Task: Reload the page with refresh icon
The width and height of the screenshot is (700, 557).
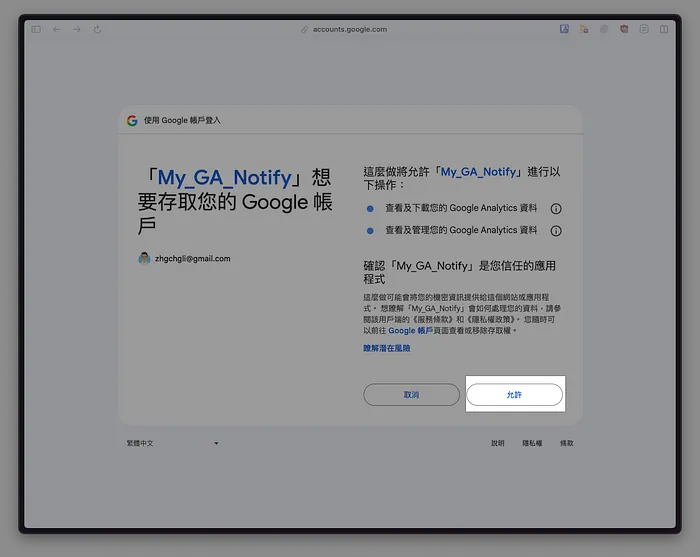Action: pyautogui.click(x=97, y=29)
